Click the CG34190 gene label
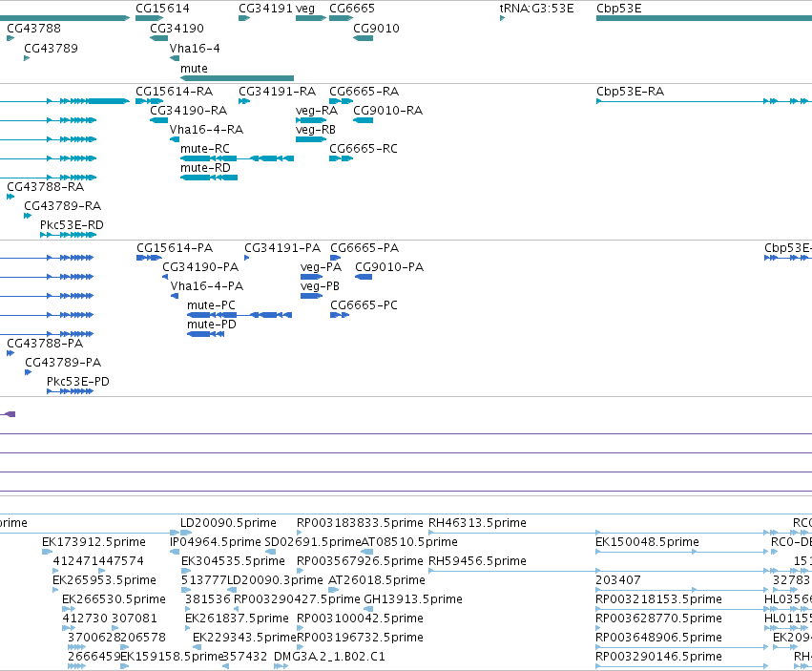Image resolution: width=812 pixels, height=671 pixels. coord(177,28)
